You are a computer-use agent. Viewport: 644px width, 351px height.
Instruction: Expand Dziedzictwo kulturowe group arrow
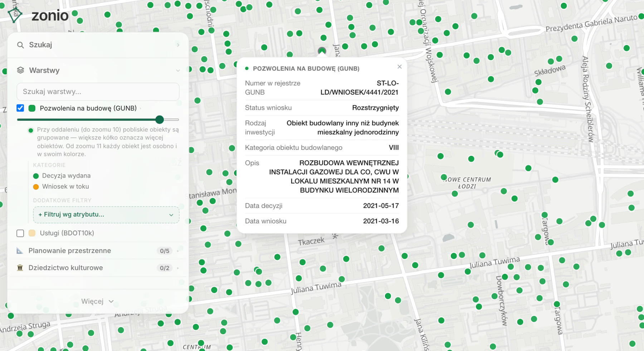pyautogui.click(x=178, y=268)
